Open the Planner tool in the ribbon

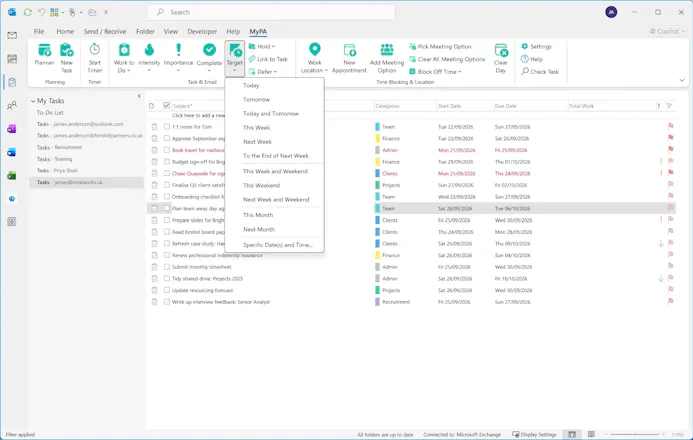(x=44, y=56)
